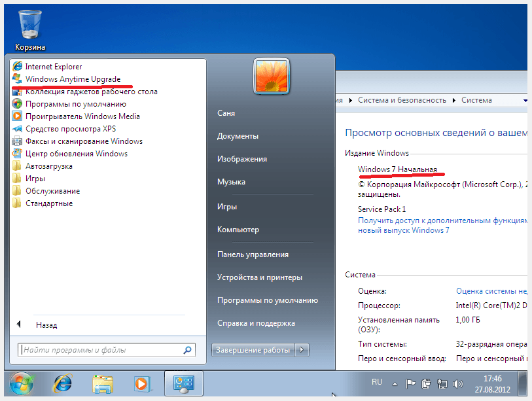532x401 pixels.
Task: Click the Центр обновления Windows icon
Action: pos(17,153)
